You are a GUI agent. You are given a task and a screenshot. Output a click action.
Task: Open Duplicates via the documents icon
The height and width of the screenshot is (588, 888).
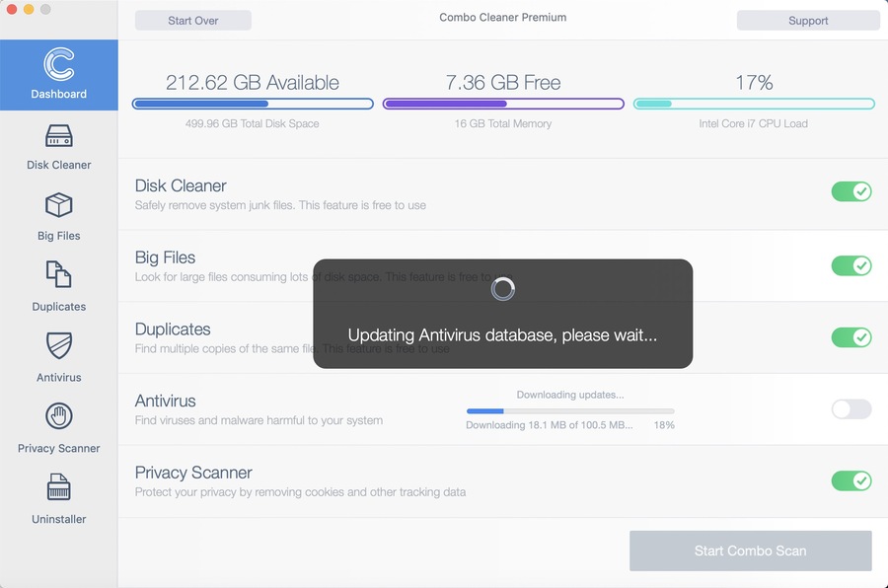coord(59,274)
